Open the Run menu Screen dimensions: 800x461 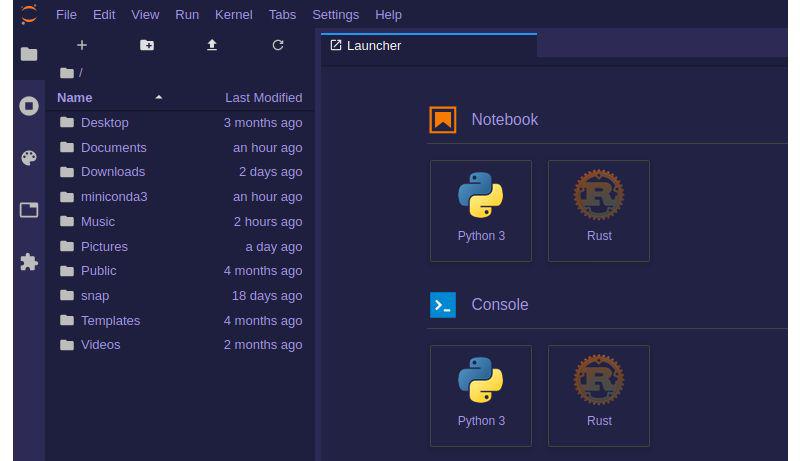pyautogui.click(x=187, y=15)
